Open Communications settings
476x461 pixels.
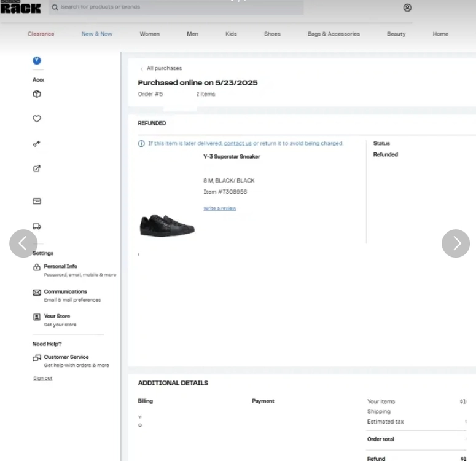[x=65, y=291]
